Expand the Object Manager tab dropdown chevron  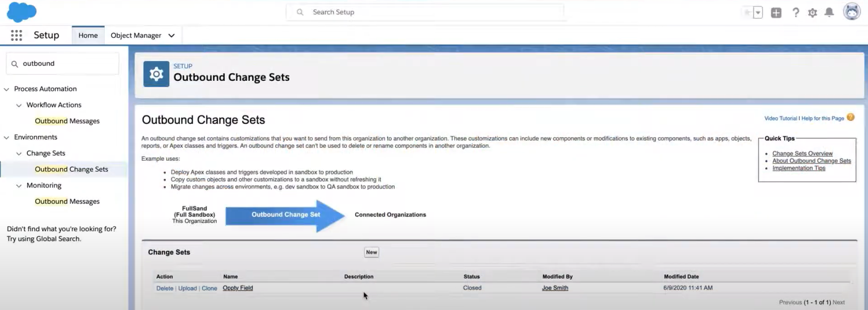pos(171,35)
